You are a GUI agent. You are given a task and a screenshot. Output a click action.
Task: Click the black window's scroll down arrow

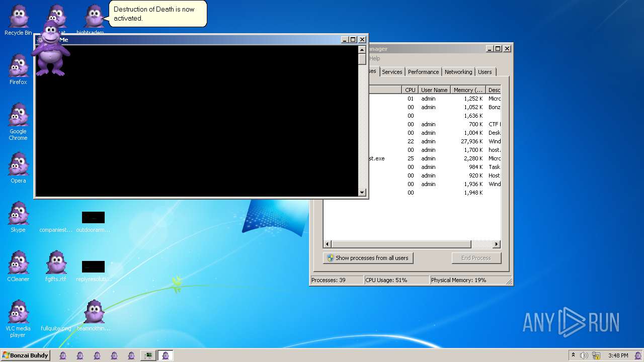[362, 192]
